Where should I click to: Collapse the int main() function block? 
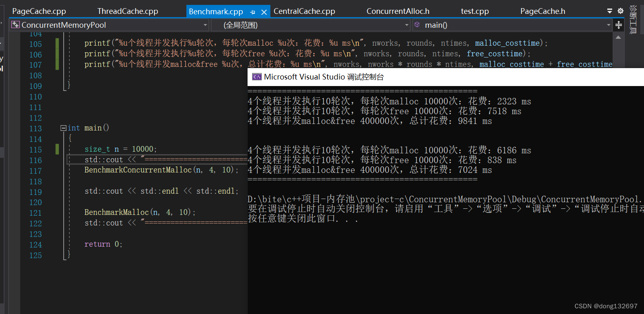click(63, 128)
